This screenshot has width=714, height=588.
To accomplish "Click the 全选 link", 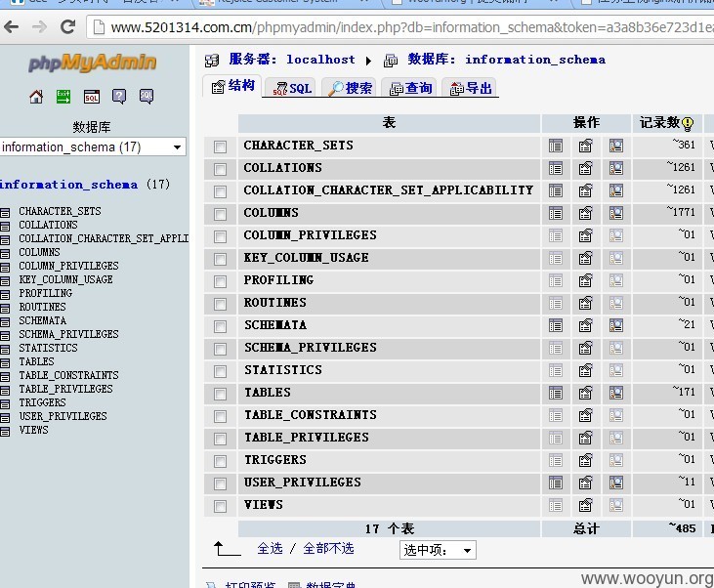I will (270, 548).
